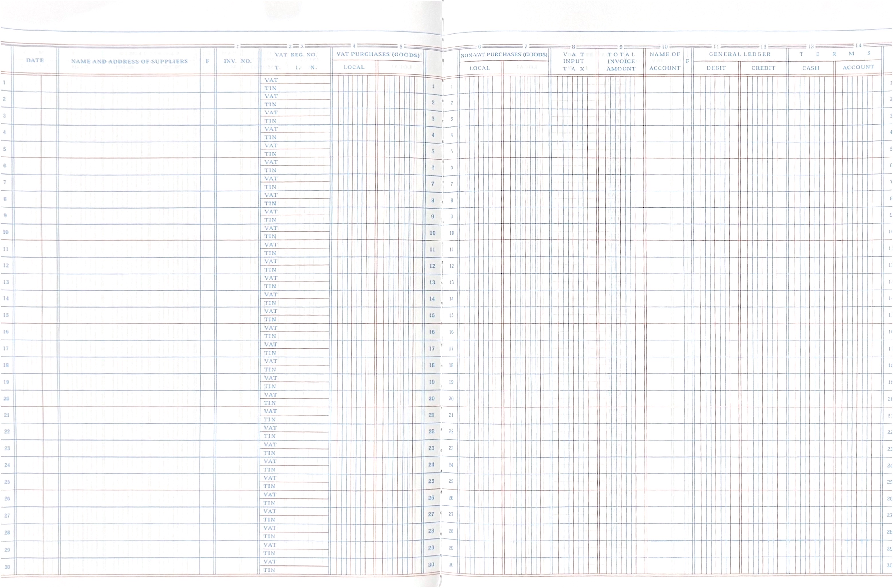Image resolution: width=893 pixels, height=588 pixels.
Task: Select the DEBIT column header
Action: click(716, 68)
